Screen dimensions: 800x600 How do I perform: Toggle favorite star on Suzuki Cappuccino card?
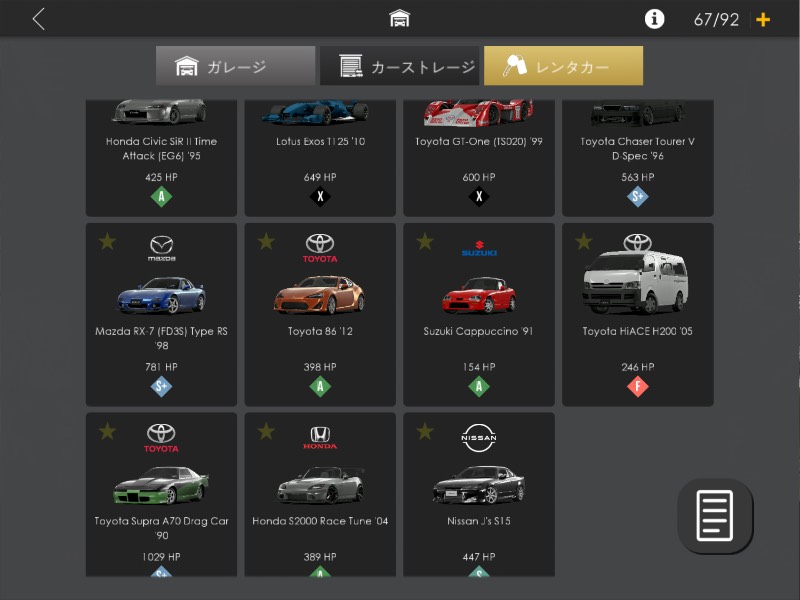[424, 241]
